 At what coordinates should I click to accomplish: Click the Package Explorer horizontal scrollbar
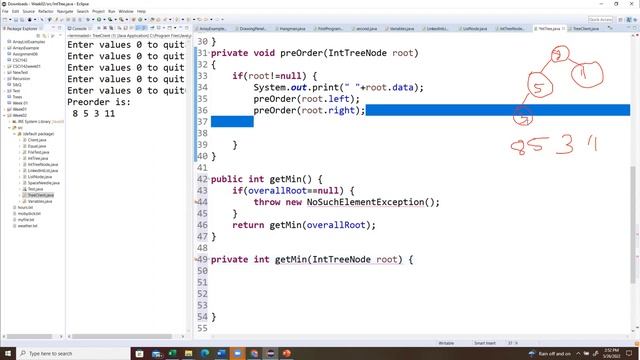[29, 336]
